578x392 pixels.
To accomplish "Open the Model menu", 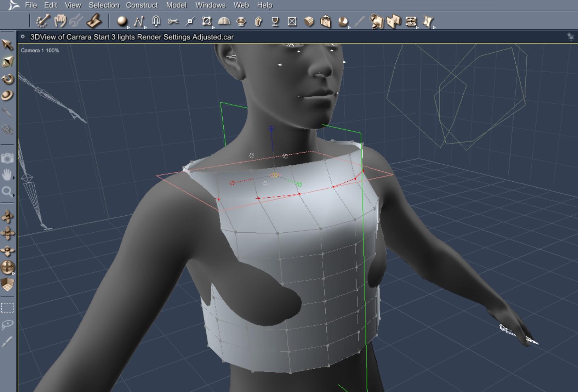I will pyautogui.click(x=176, y=5).
